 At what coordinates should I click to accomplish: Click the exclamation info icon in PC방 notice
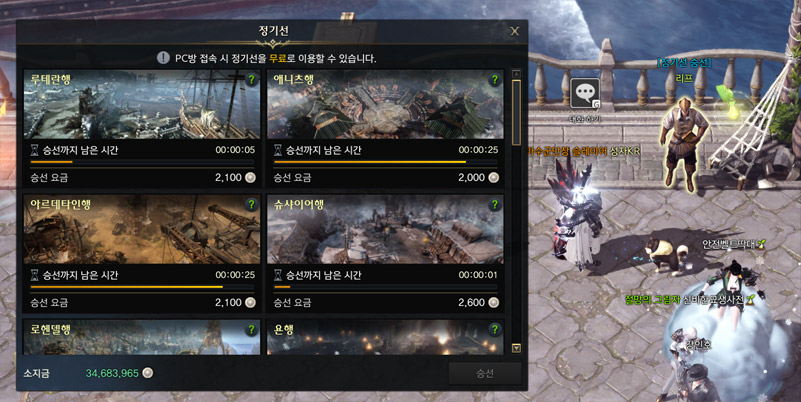163,58
